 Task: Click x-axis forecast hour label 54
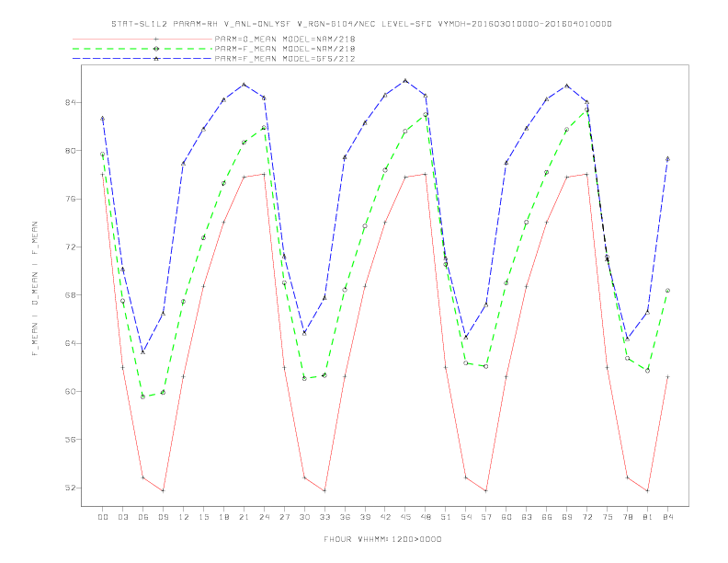coord(466,517)
